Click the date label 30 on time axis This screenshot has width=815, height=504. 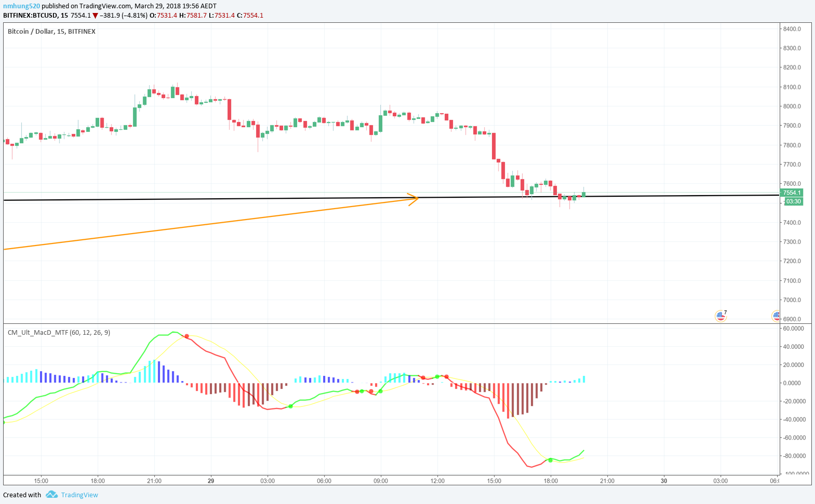pyautogui.click(x=664, y=481)
